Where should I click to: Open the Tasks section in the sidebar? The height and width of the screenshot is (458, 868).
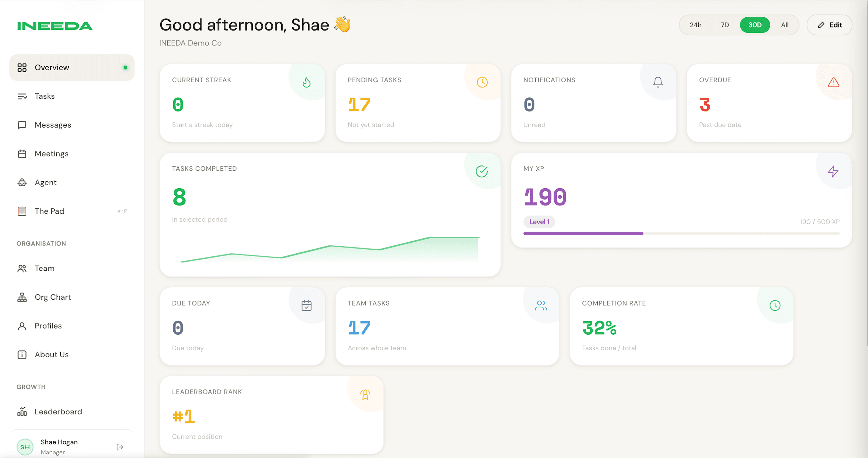44,96
